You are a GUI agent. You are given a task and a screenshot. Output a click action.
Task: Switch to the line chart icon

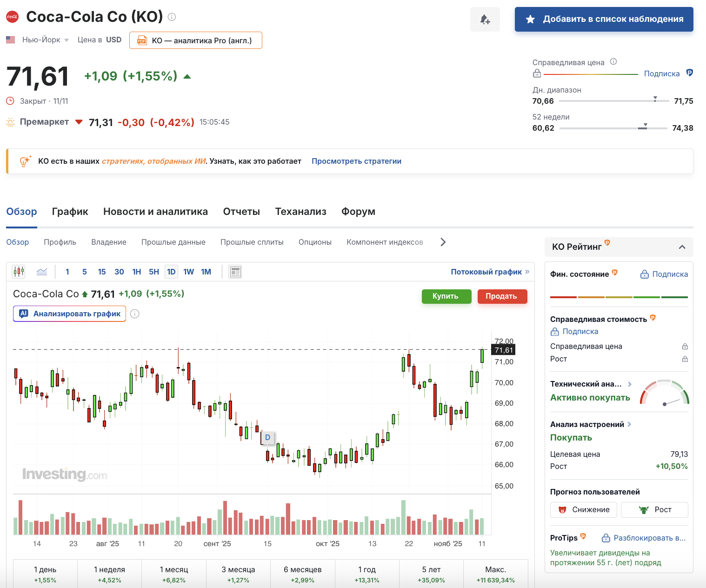point(41,271)
